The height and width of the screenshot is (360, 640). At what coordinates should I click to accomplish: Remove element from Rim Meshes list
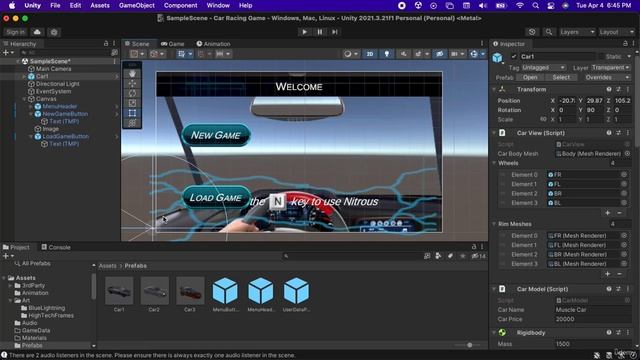(x=619, y=273)
